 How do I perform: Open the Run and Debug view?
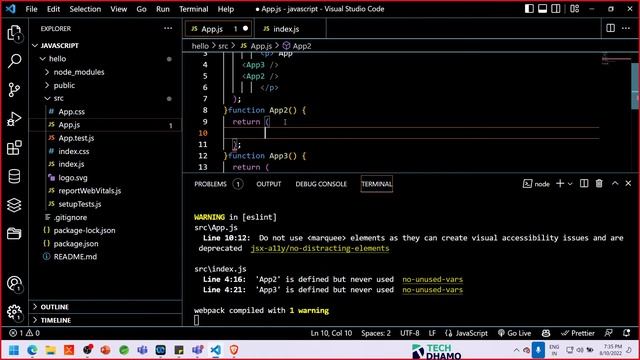tap(14, 119)
